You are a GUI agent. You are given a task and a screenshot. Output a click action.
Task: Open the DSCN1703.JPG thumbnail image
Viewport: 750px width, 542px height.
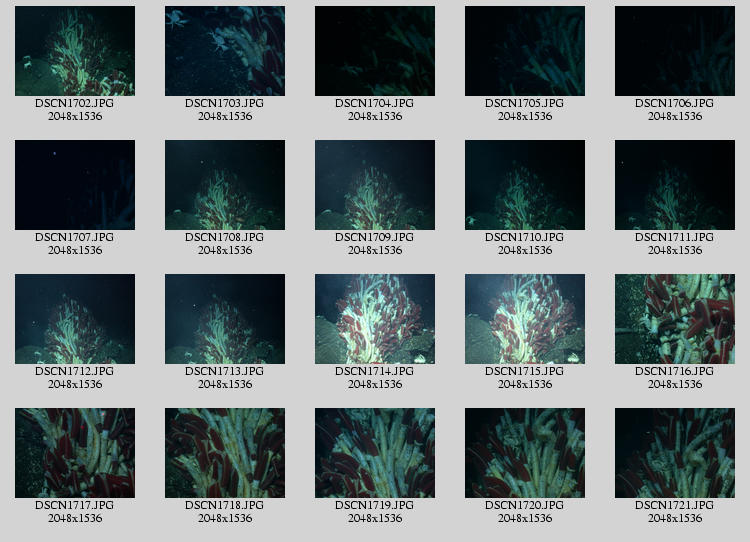pyautogui.click(x=225, y=51)
